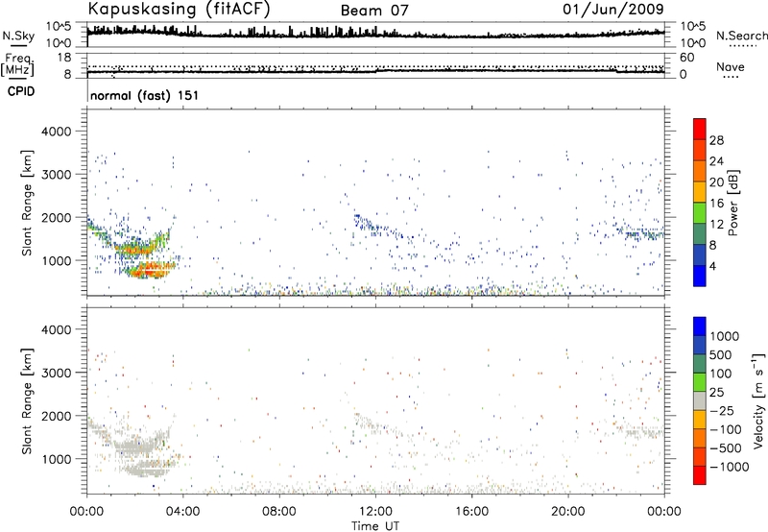Click the 'Power [dB]' colorbar title
This screenshot has height=532, width=768.
pyautogui.click(x=733, y=204)
